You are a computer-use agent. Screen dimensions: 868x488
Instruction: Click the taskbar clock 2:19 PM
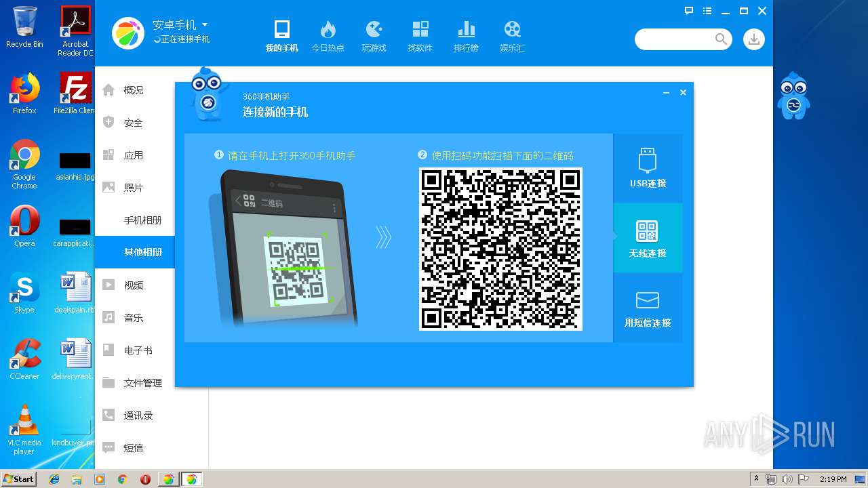click(833, 479)
